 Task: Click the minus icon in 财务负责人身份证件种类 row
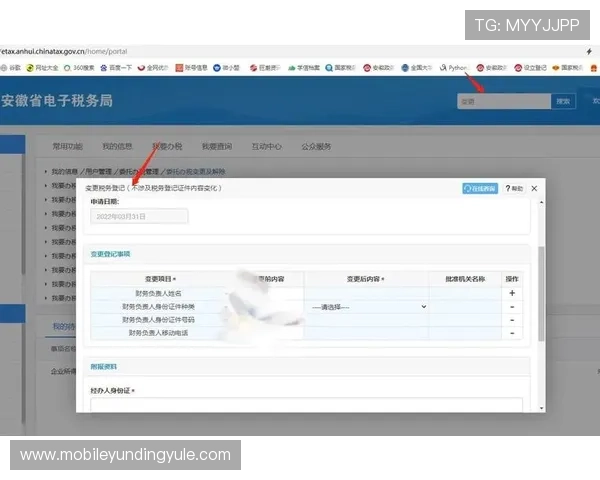click(512, 307)
